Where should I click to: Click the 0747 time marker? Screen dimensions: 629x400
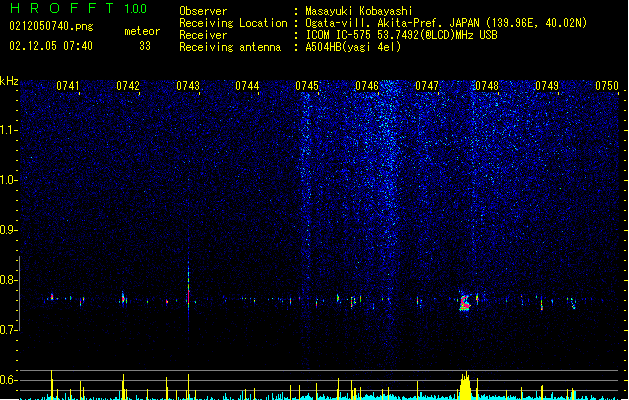pos(427,86)
